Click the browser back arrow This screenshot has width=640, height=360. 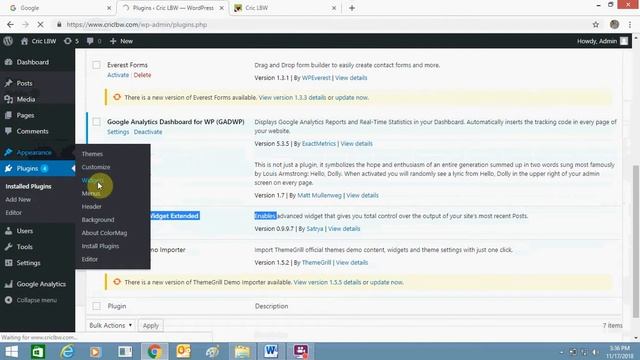pyautogui.click(x=10, y=24)
